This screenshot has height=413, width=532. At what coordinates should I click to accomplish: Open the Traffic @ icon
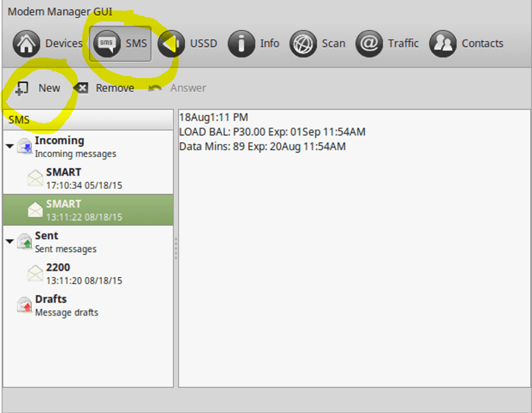(x=369, y=44)
